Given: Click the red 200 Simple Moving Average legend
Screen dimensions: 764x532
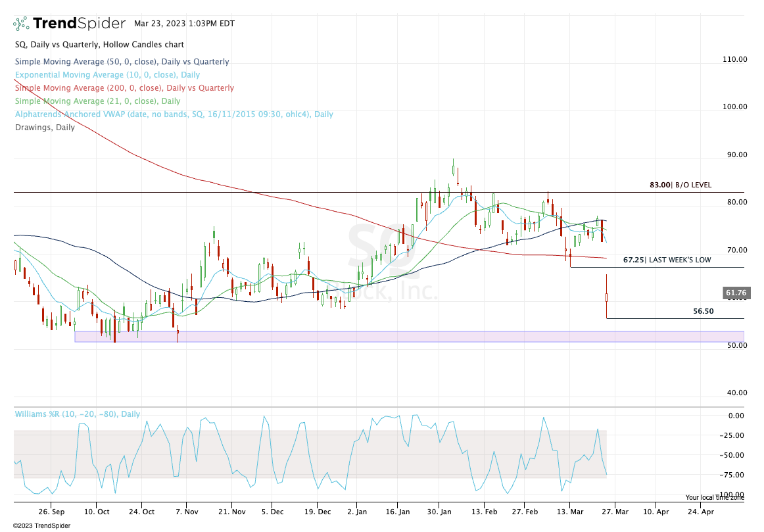Looking at the screenshot, I should point(124,88).
